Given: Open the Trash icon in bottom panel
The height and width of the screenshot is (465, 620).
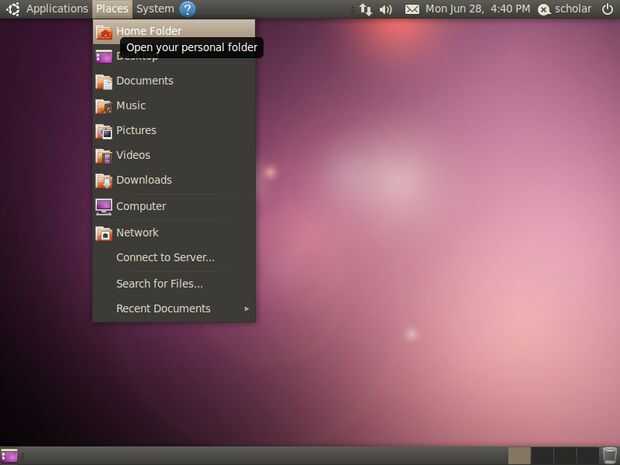Looking at the screenshot, I should 609,456.
